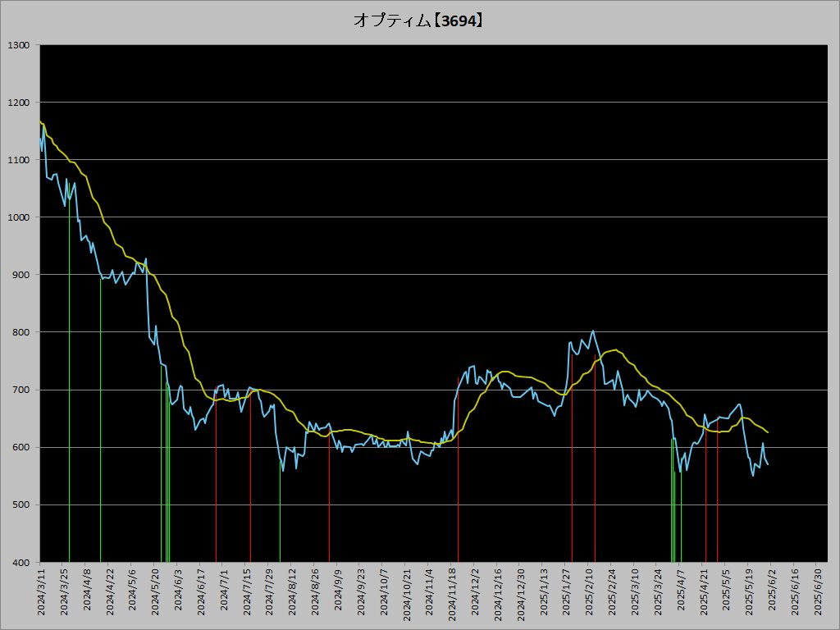The width and height of the screenshot is (840, 630).
Task: Click the 2024/7/29 date label
Action: 270,591
